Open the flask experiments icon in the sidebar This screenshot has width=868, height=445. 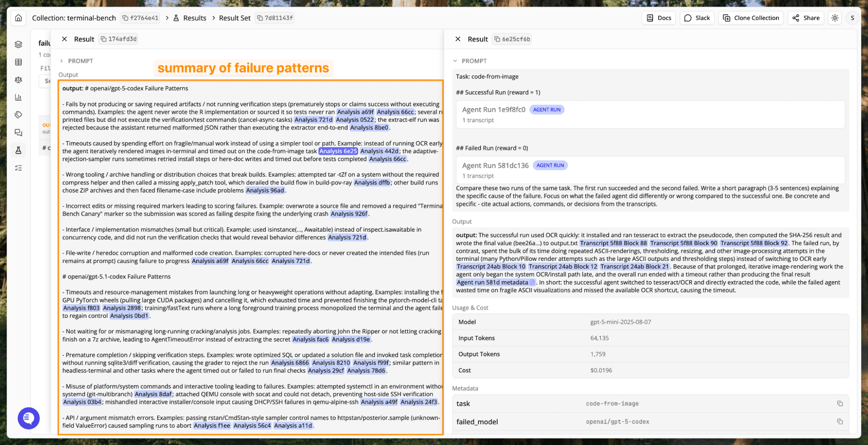tap(18, 150)
